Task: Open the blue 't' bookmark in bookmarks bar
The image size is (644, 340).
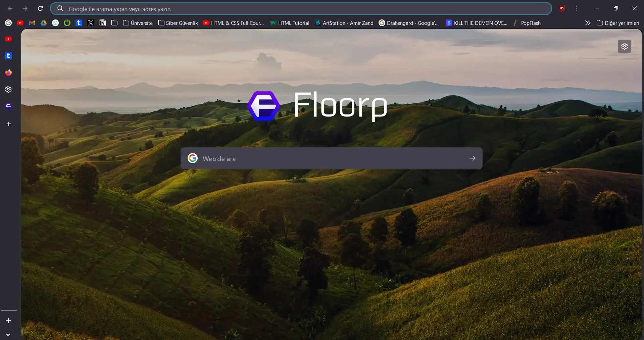Action: click(x=79, y=23)
